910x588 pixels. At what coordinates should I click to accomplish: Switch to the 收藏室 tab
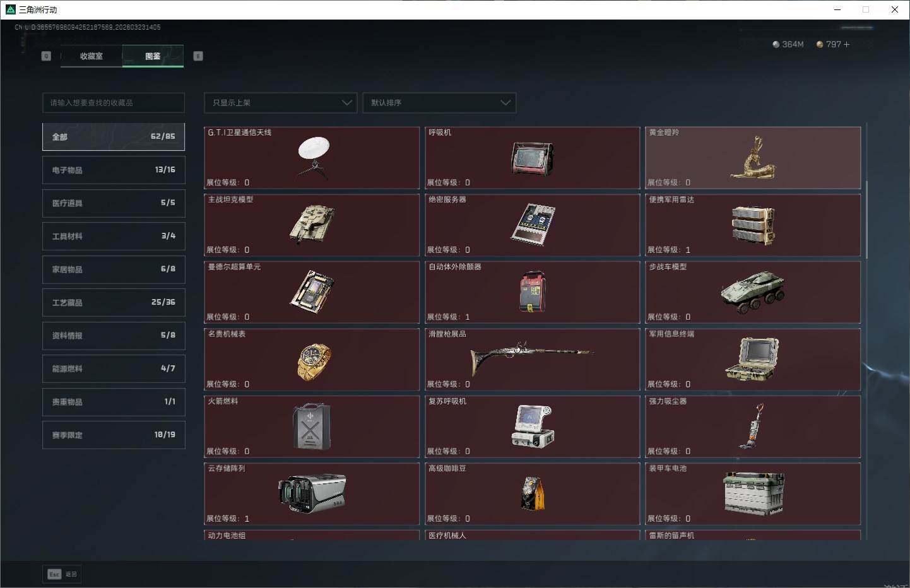click(92, 56)
